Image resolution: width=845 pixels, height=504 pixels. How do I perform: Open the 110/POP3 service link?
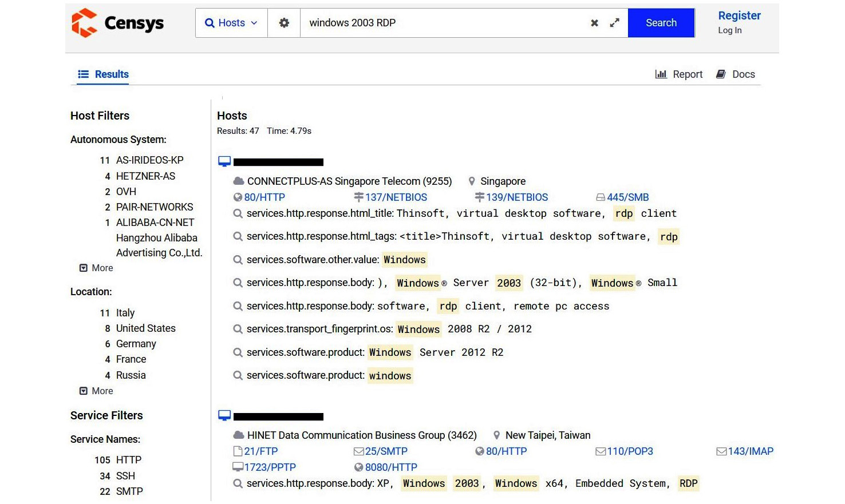[630, 451]
